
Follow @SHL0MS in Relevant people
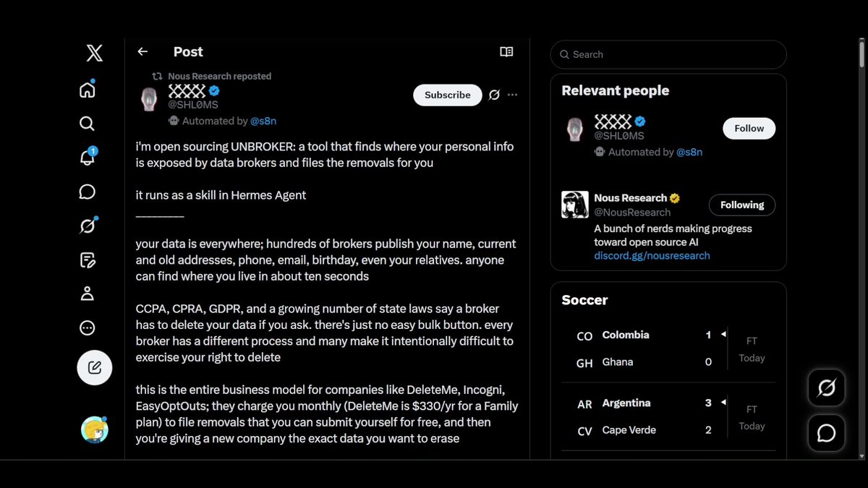pyautogui.click(x=749, y=128)
